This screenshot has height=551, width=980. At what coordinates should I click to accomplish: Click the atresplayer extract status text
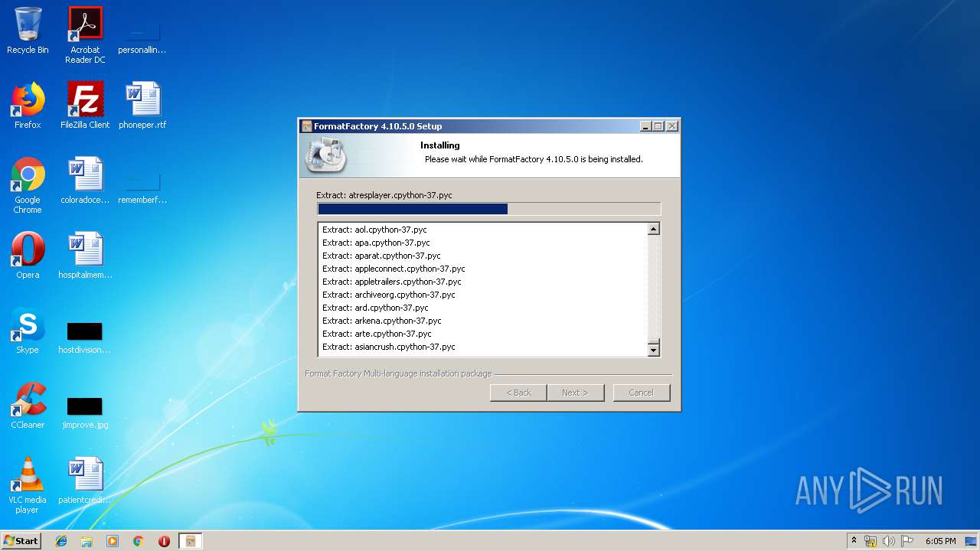coord(384,195)
